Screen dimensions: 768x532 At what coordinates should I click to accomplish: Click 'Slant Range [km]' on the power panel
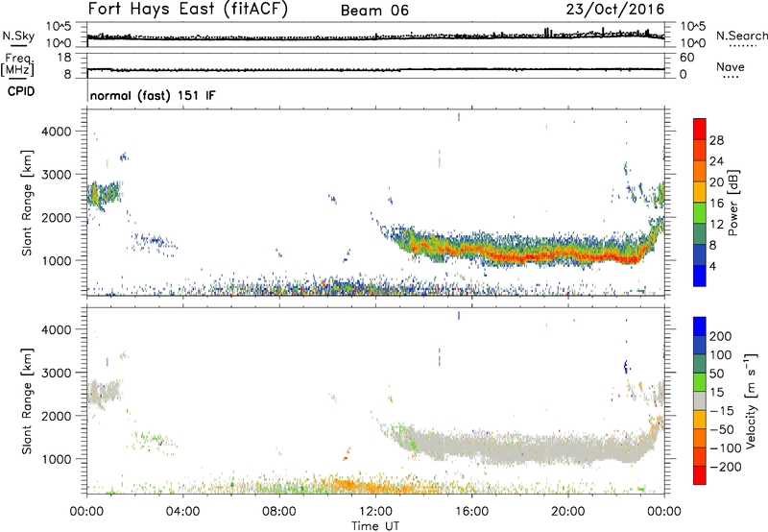pyautogui.click(x=27, y=203)
